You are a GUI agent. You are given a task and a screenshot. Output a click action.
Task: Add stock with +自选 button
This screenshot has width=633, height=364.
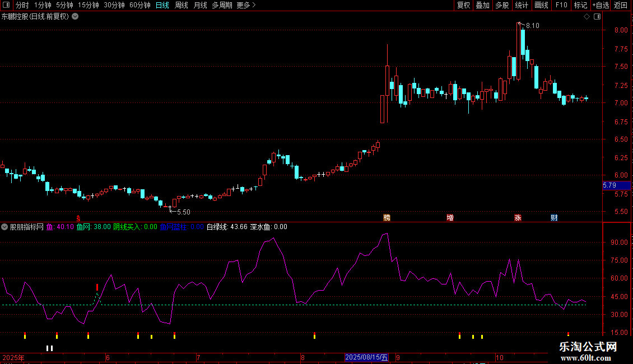pos(601,5)
